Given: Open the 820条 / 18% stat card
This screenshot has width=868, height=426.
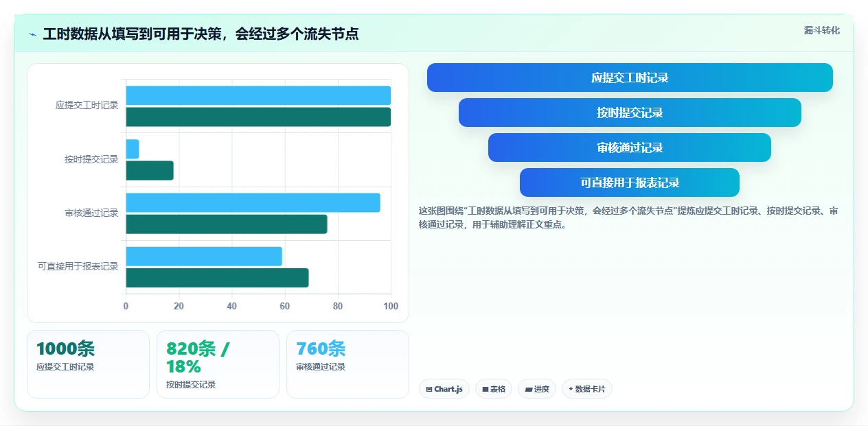Looking at the screenshot, I should pos(218,364).
